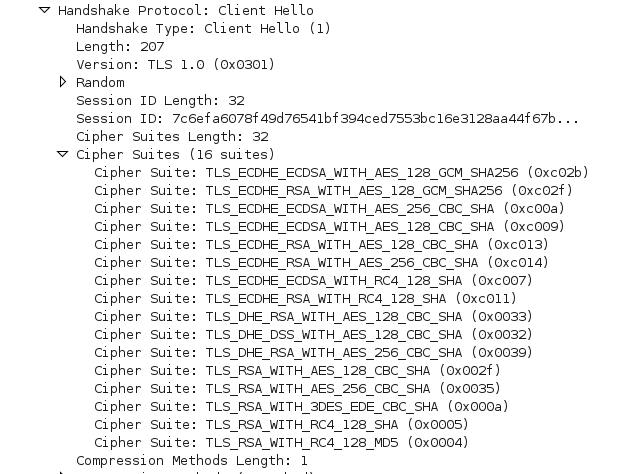Select the Handshake Type: Client Hello row

point(203,29)
